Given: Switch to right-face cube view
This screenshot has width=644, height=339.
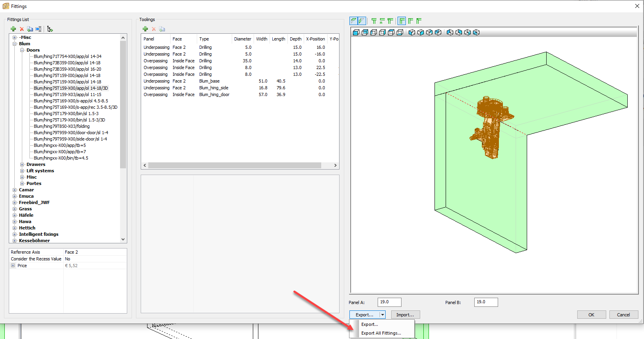Looking at the screenshot, I should (382, 33).
